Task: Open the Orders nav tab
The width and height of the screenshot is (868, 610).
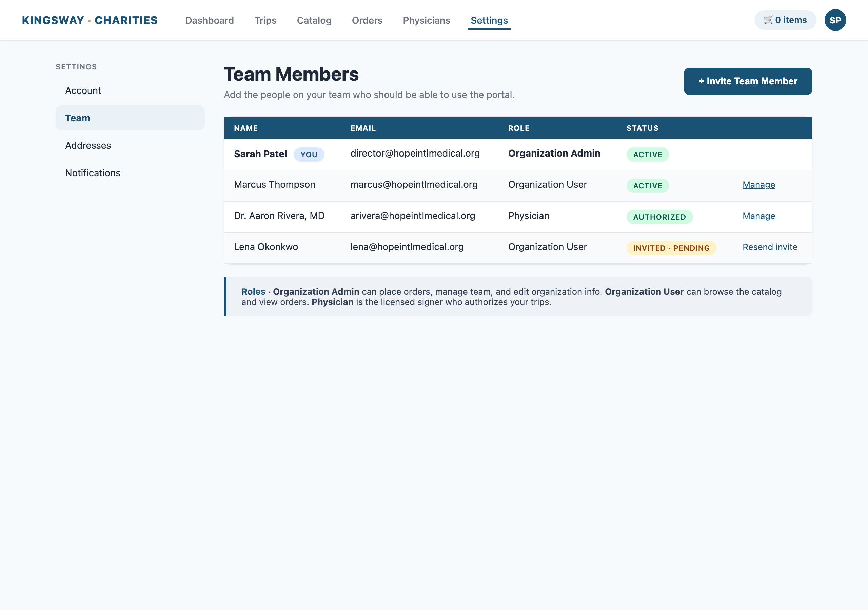Action: coord(367,20)
